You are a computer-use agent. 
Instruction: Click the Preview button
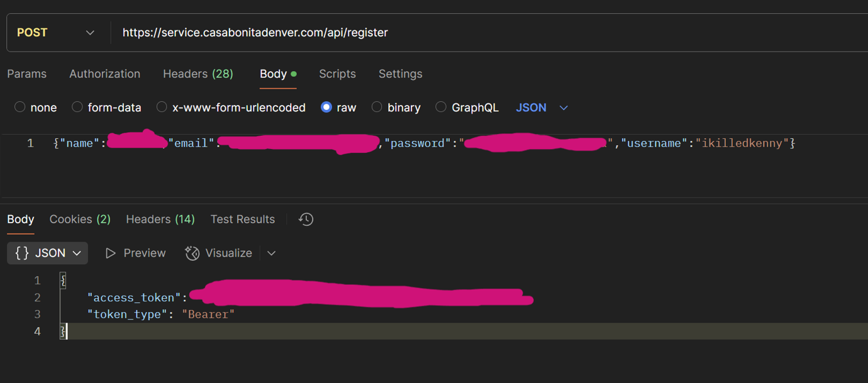(x=136, y=253)
